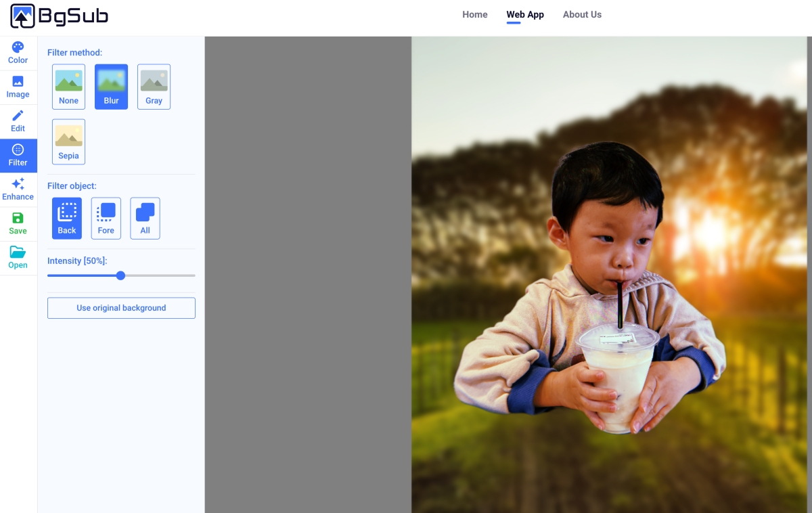The image size is (812, 513).
Task: Click Use original background button
Action: [121, 308]
